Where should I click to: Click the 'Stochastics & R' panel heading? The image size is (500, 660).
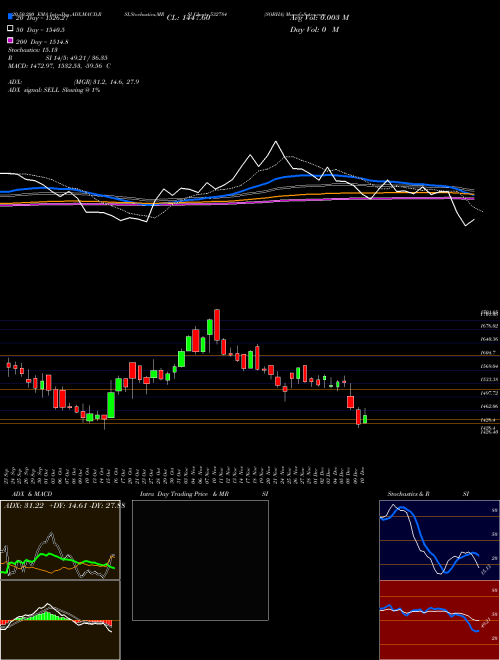click(x=409, y=494)
